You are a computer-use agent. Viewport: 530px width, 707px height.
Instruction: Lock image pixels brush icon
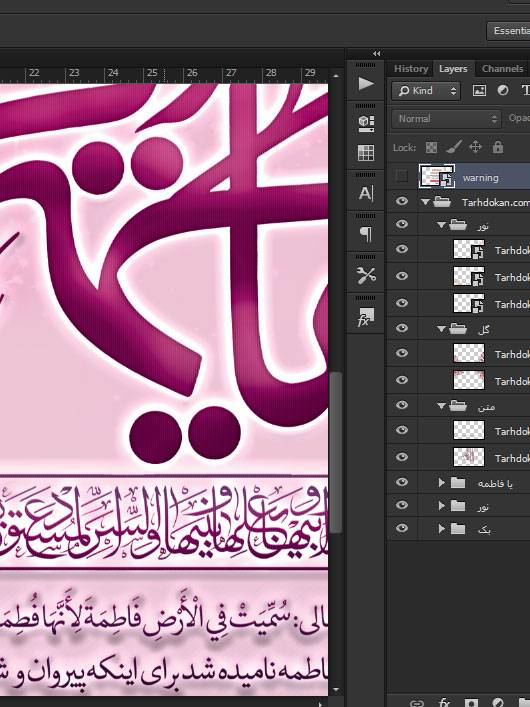453,147
